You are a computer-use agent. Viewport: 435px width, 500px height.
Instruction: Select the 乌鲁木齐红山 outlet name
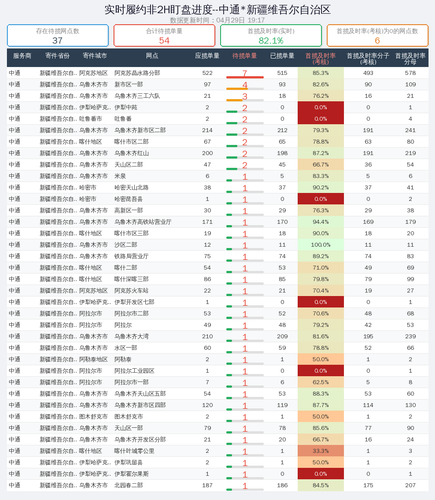pyautogui.click(x=131, y=153)
